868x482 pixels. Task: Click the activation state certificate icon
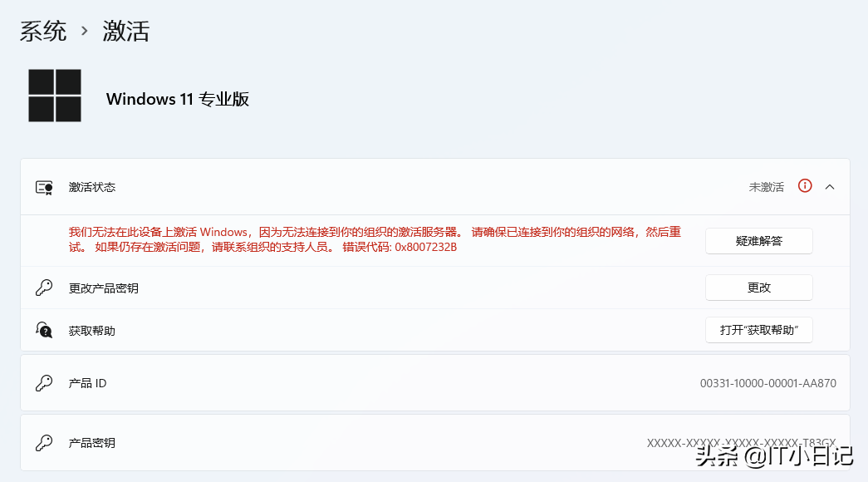pyautogui.click(x=44, y=188)
